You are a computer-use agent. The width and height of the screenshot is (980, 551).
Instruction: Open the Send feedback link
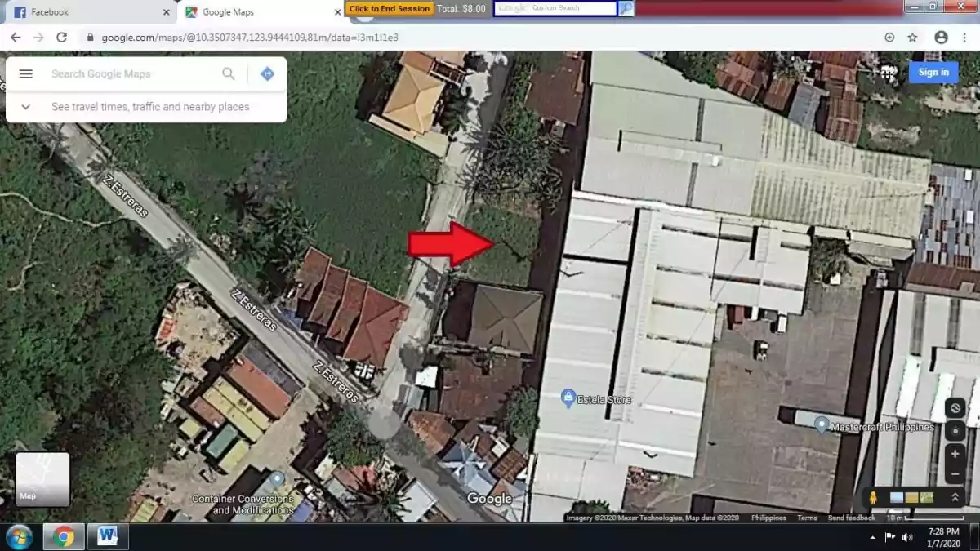(x=852, y=518)
